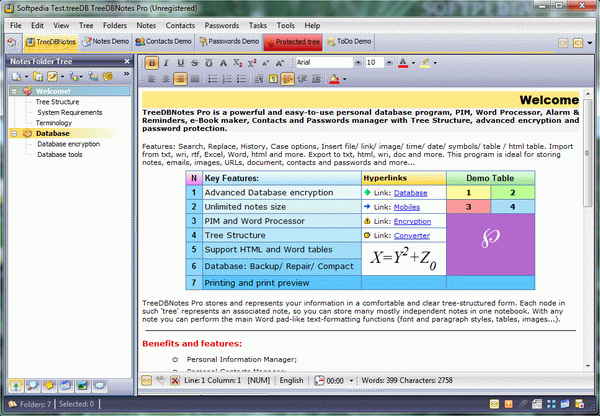Collapse the Welcome! tree node
Viewport: 600px width, 416px height.
13,90
